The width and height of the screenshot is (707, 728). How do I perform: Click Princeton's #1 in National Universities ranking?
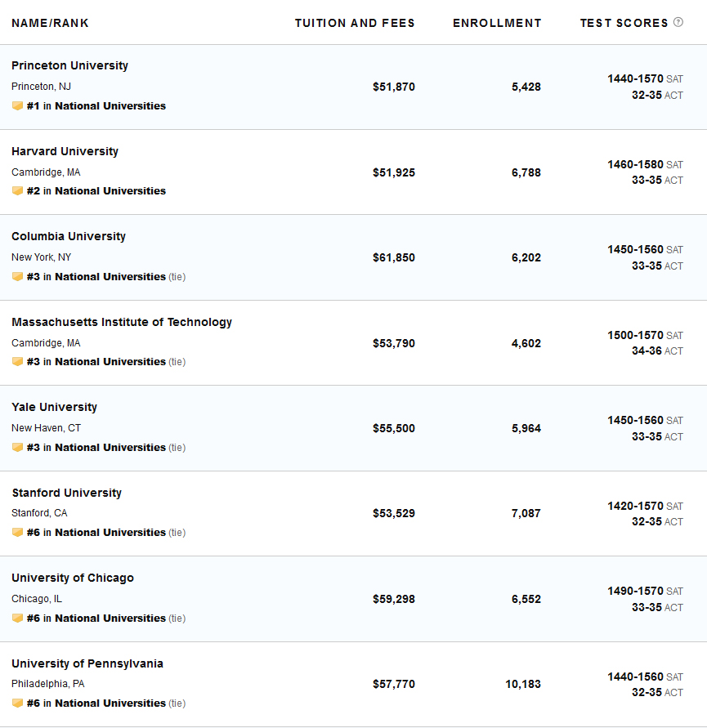(x=96, y=106)
